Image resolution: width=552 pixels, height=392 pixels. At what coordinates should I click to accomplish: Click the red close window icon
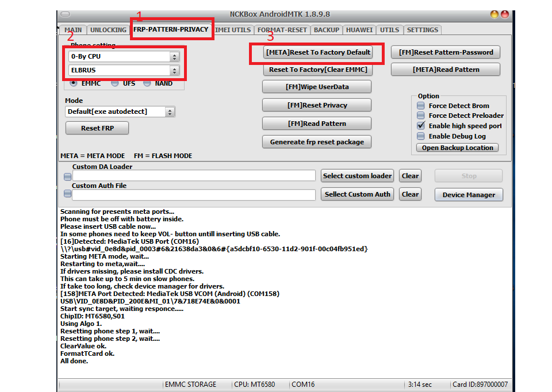pos(505,14)
